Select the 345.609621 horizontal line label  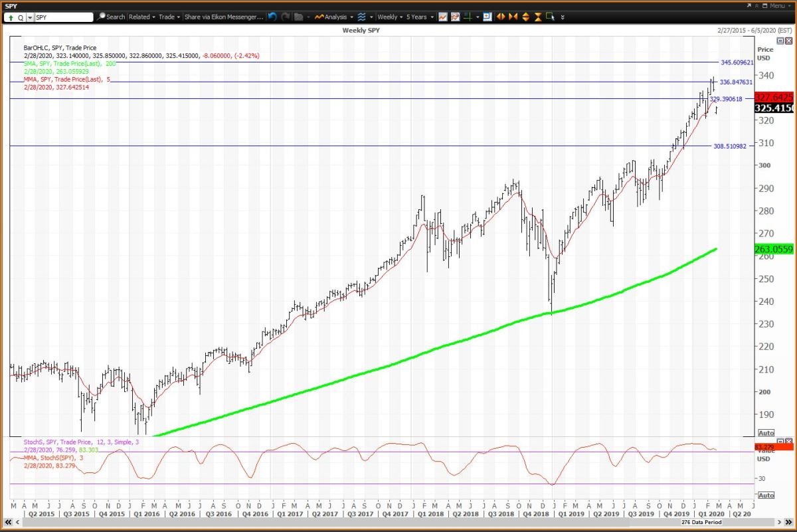point(737,62)
